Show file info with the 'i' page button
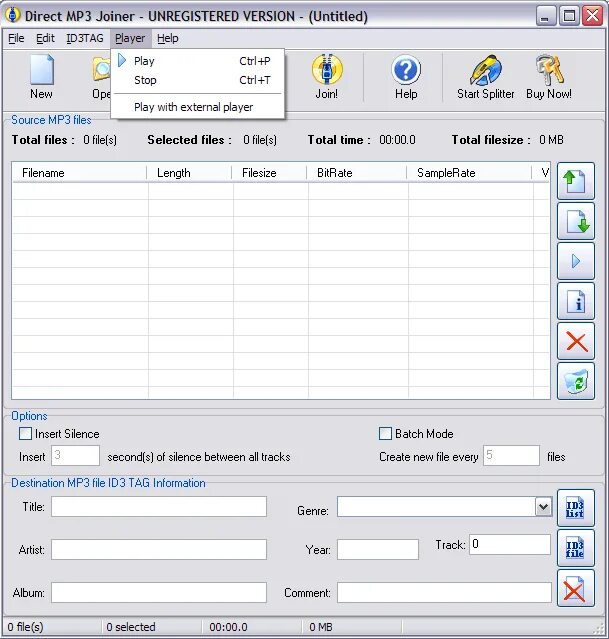Screen dimensions: 609x639 click(576, 301)
